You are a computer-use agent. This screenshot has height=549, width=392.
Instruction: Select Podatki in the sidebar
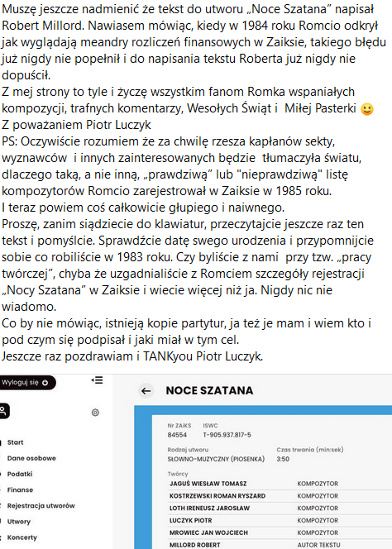tap(20, 474)
